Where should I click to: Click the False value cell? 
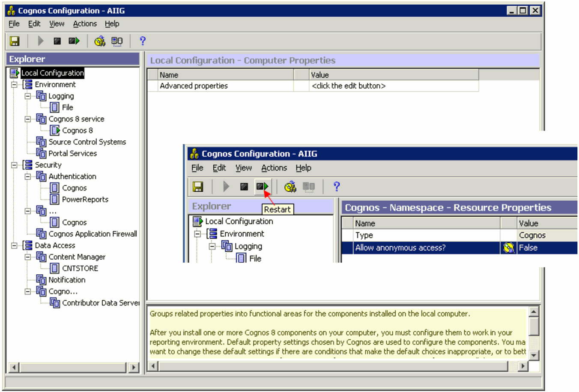pos(547,248)
